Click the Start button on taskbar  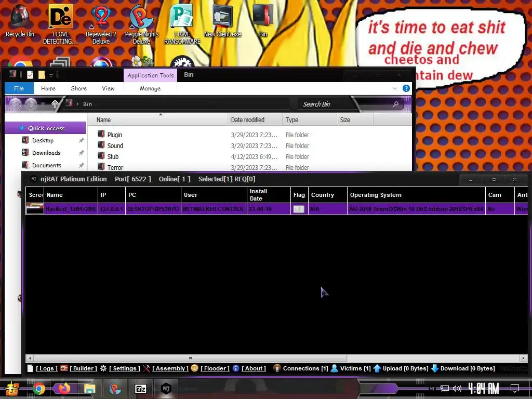12,389
